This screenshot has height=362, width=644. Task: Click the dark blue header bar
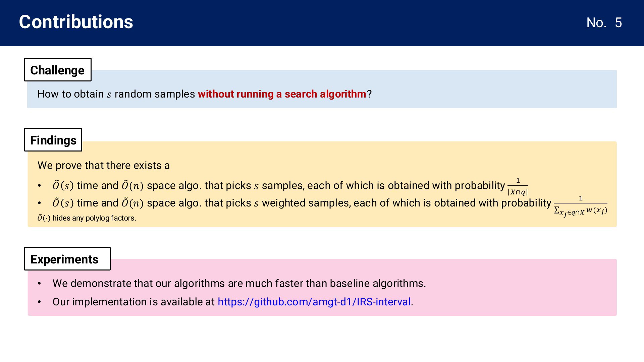322,23
